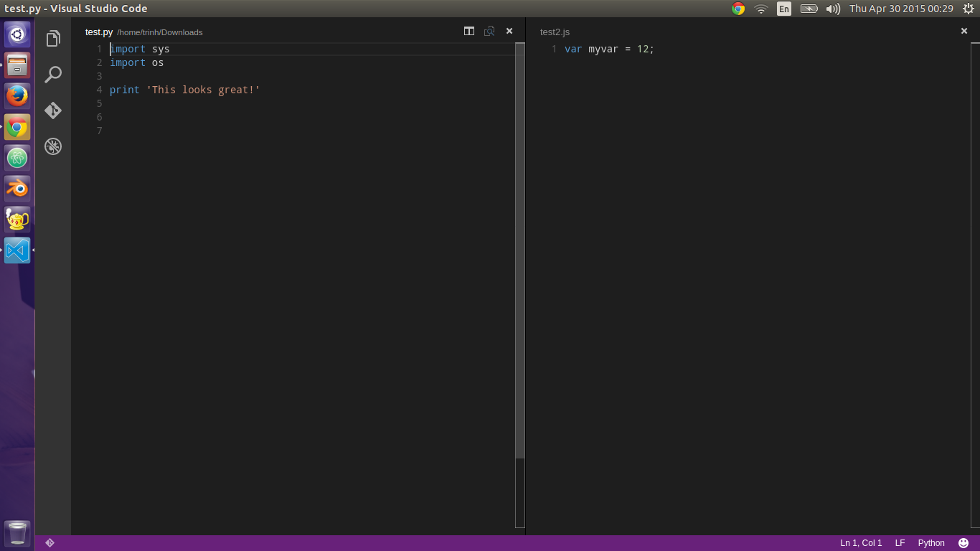Open the En keyboard layout menu
Viewport: 980px width, 551px height.
[x=784, y=9]
